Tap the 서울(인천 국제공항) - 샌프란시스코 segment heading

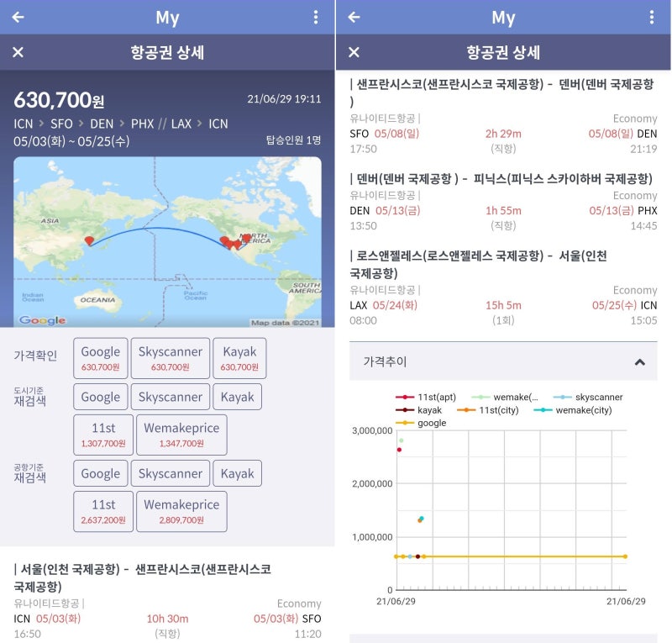142,577
